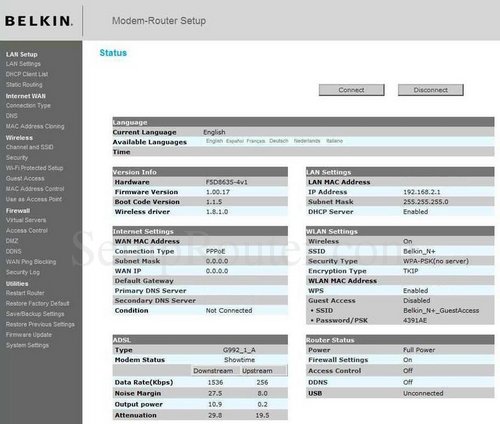The width and height of the screenshot is (500, 424).
Task: Go to Static Routing page
Action: [24, 85]
